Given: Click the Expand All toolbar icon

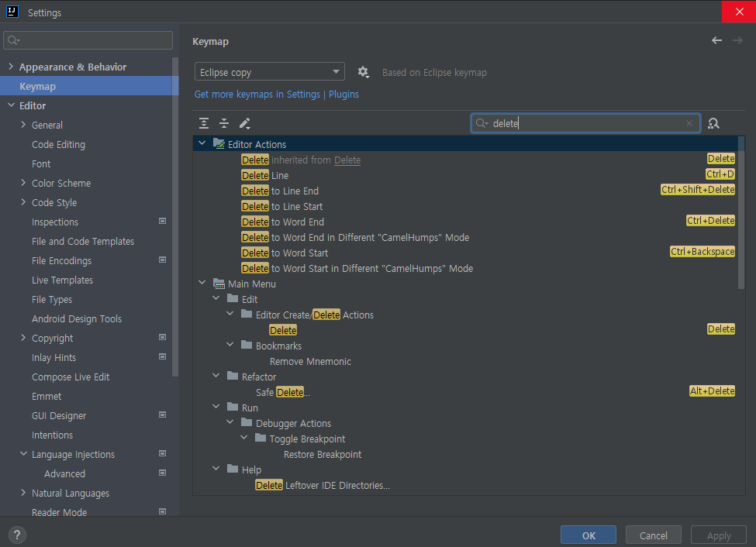Looking at the screenshot, I should (204, 123).
